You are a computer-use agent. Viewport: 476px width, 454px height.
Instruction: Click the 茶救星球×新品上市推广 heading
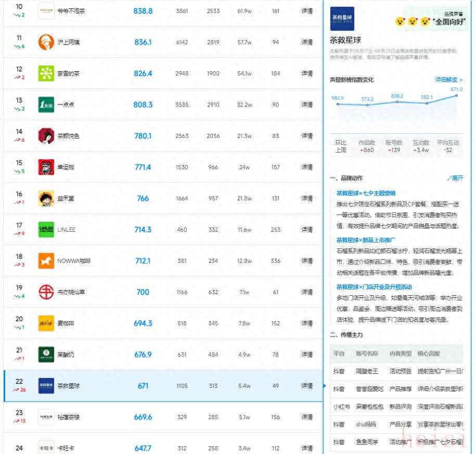click(x=366, y=240)
